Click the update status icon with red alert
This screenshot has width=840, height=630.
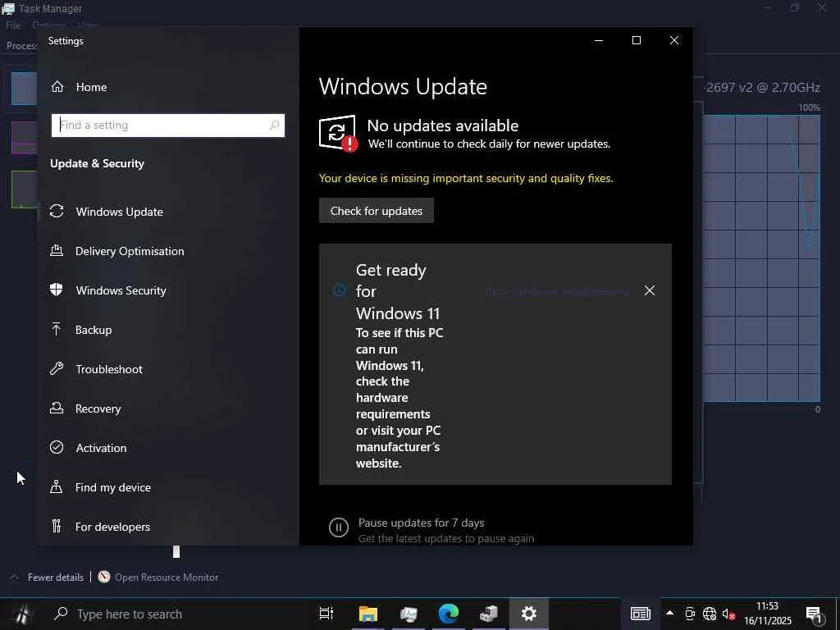(338, 134)
